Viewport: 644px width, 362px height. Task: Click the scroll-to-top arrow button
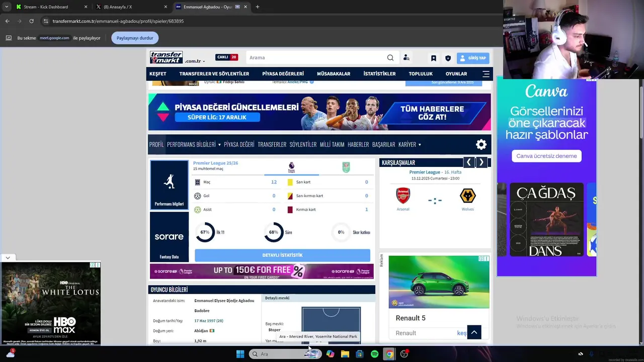pos(474,332)
